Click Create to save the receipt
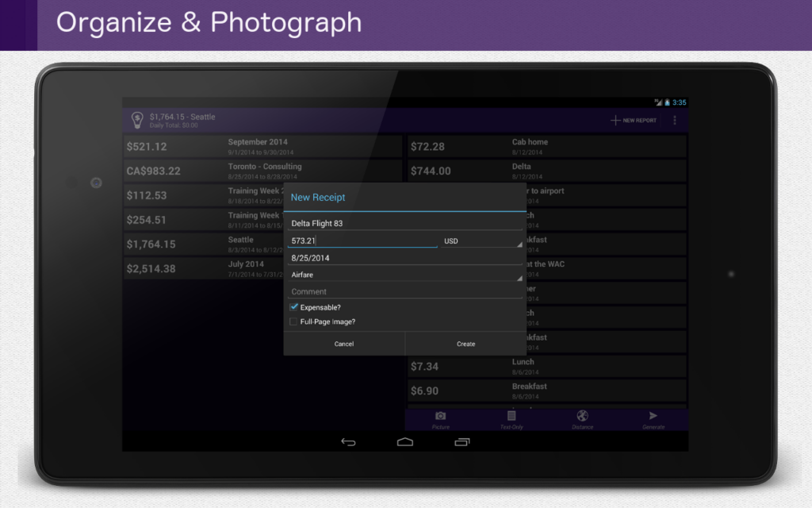The width and height of the screenshot is (812, 508). (465, 344)
